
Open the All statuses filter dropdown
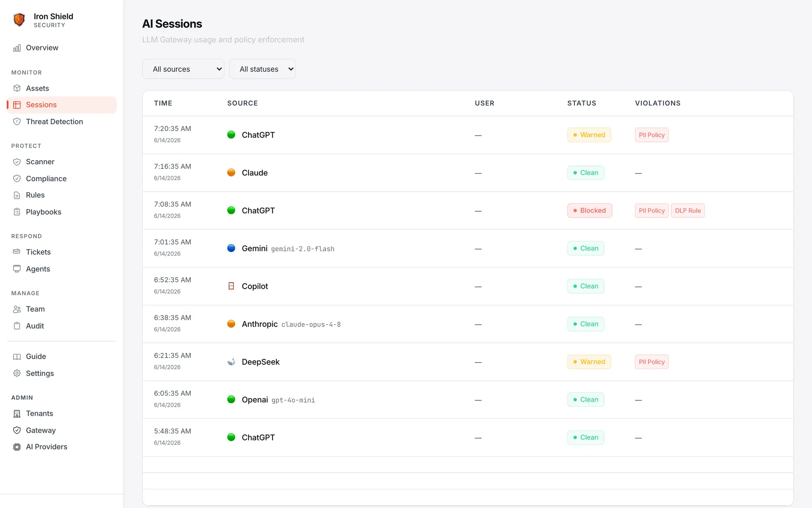click(262, 69)
